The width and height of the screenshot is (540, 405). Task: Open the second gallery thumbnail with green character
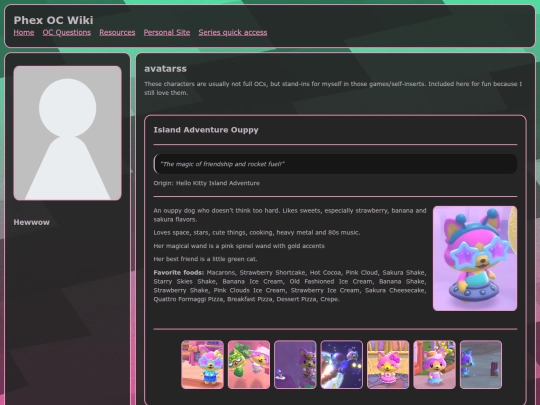pos(249,364)
